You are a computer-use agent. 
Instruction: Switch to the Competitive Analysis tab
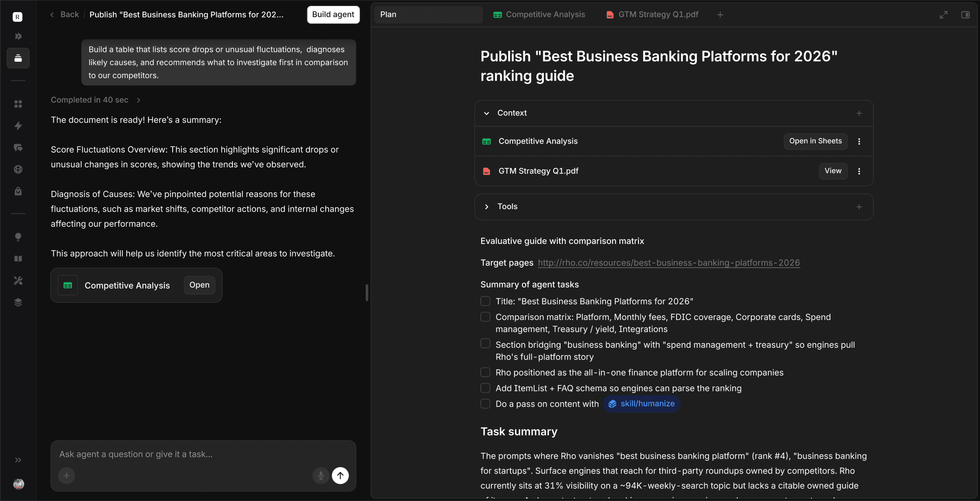click(x=539, y=15)
